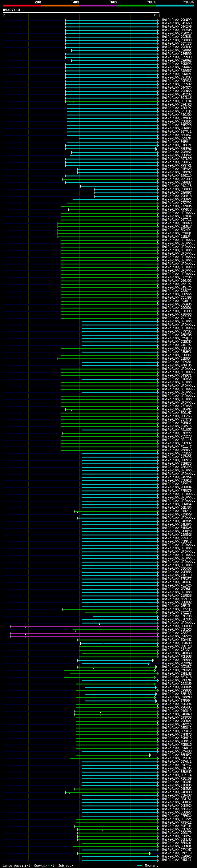Open hit UniRef100_C6SVW5

tap(177, 30)
